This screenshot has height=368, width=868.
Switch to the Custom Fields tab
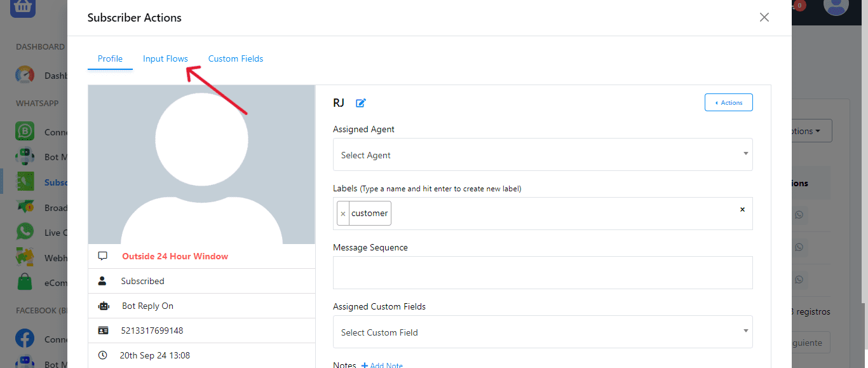pyautogui.click(x=235, y=58)
